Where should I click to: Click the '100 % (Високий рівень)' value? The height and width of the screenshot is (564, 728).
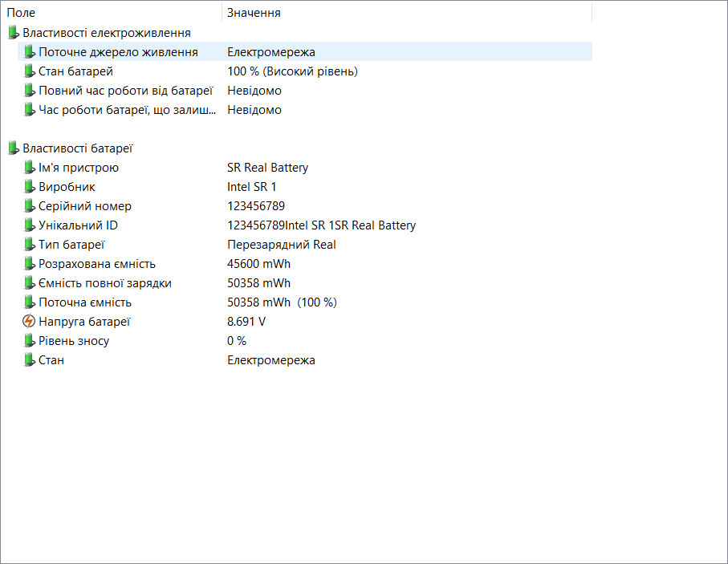(x=292, y=71)
